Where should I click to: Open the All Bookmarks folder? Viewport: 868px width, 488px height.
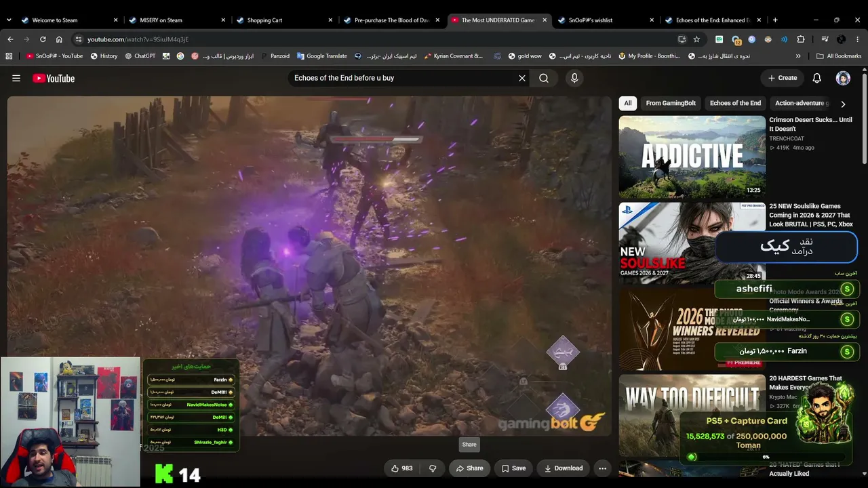839,56
